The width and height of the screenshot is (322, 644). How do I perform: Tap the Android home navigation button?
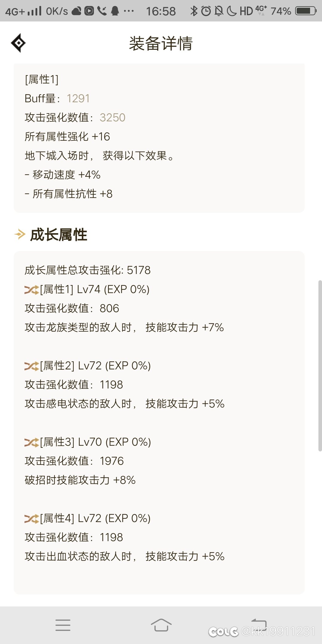click(161, 625)
